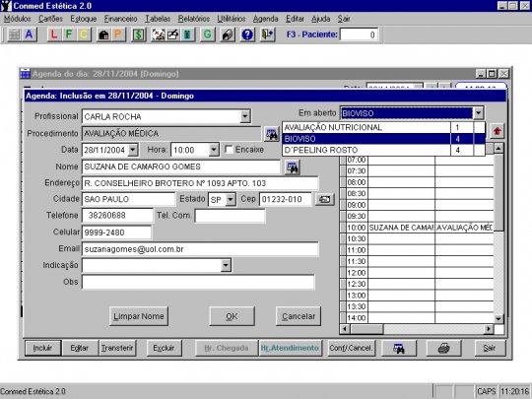Screen dimensions: 532x399
Task: Expand the Indicação dropdown
Action: tap(226, 265)
